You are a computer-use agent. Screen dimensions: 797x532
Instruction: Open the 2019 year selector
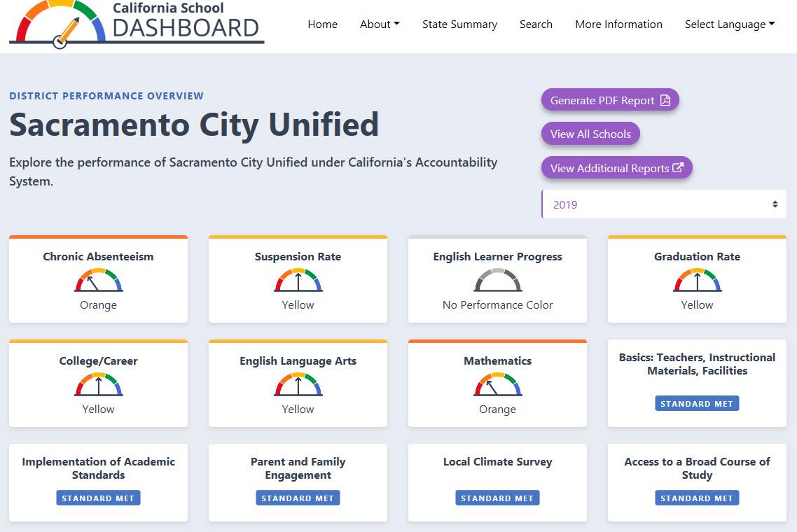coord(664,204)
